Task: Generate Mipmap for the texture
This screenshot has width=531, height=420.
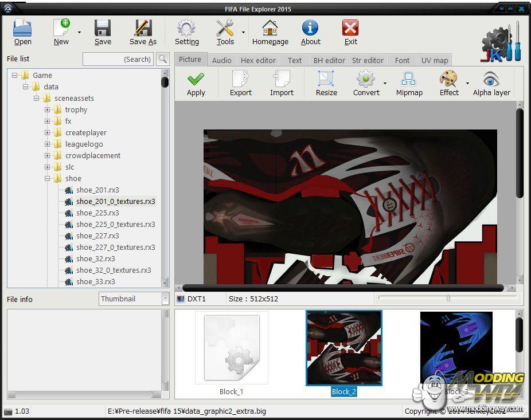Action: coord(409,80)
